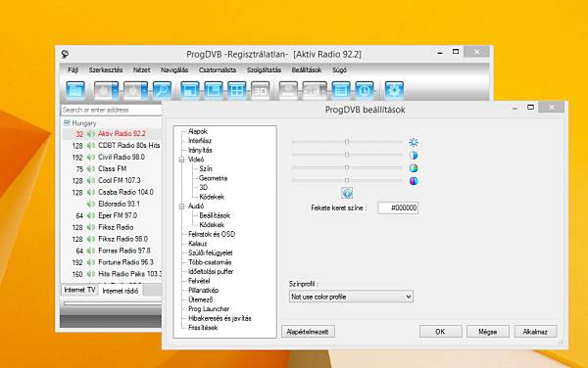Image resolution: width=588 pixels, height=368 pixels.
Task: Select Cool FM 107.3 channel
Action: [120, 180]
